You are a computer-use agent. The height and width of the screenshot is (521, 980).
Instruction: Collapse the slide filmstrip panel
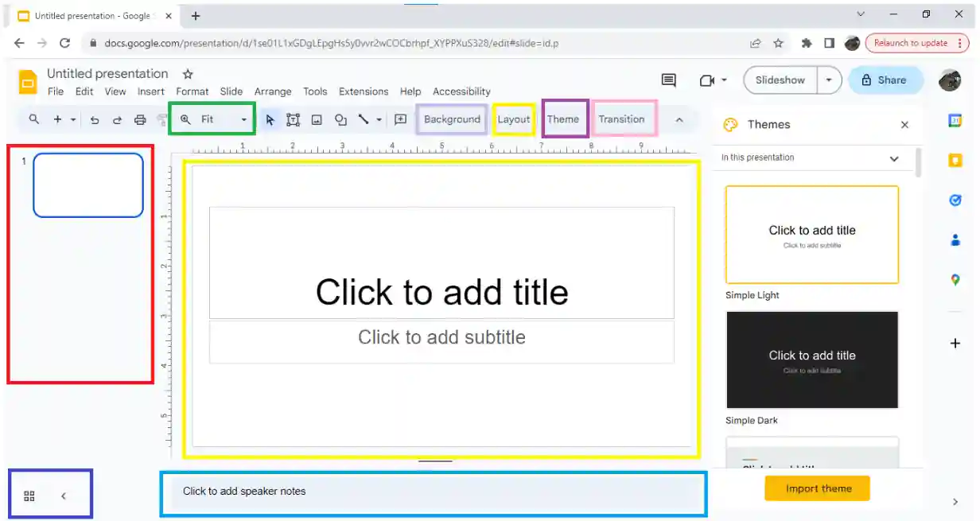point(63,495)
